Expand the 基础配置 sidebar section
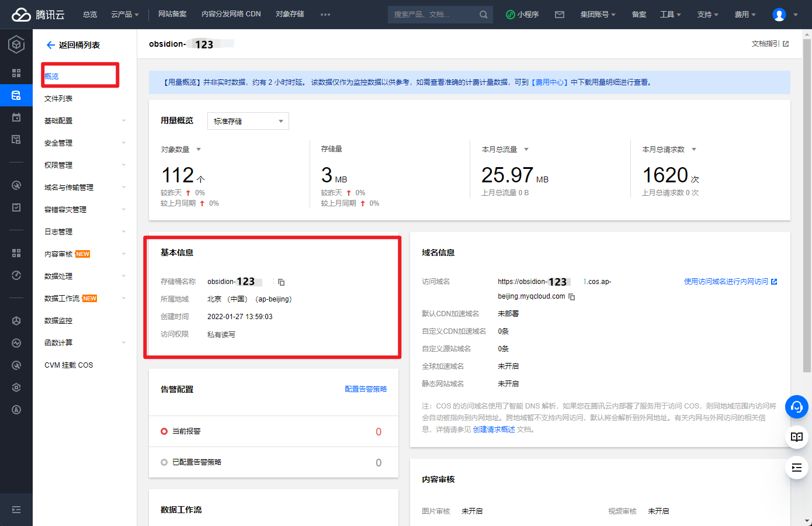Screen dimensions: 812x526 click(85, 121)
